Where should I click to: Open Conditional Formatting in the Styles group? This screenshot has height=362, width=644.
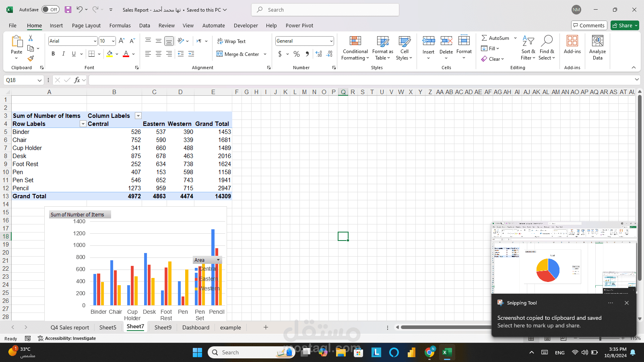(355, 48)
